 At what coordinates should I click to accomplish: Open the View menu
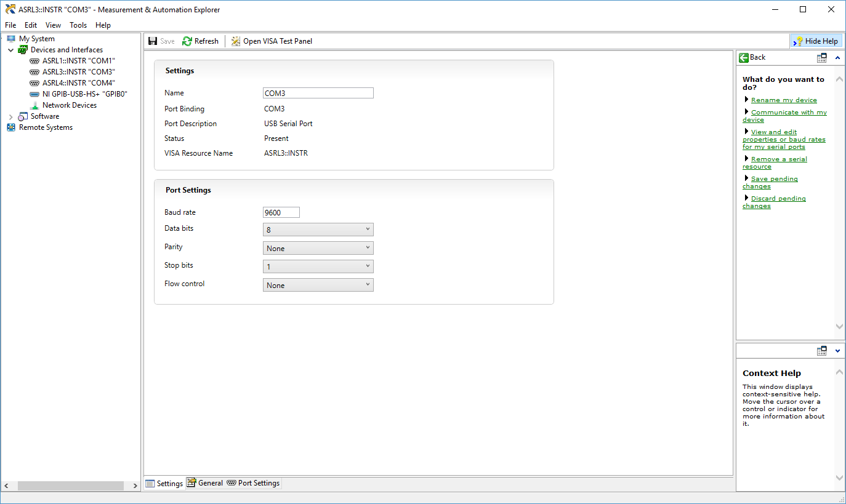53,25
